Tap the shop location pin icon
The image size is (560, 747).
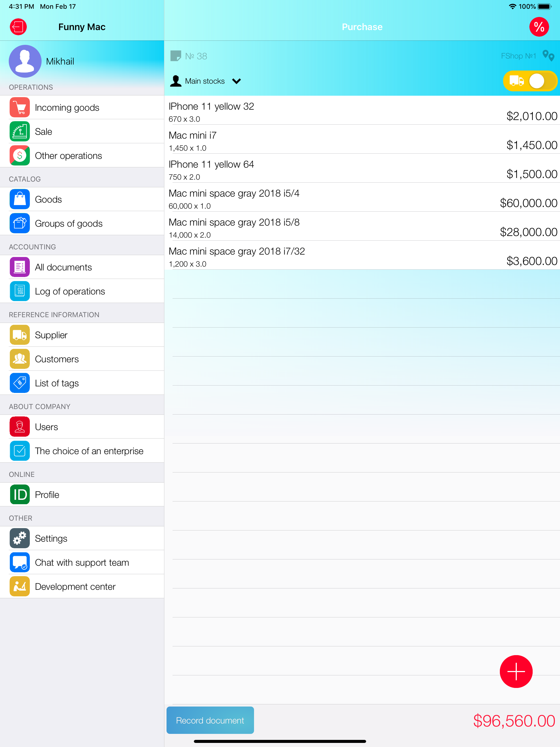tap(548, 56)
